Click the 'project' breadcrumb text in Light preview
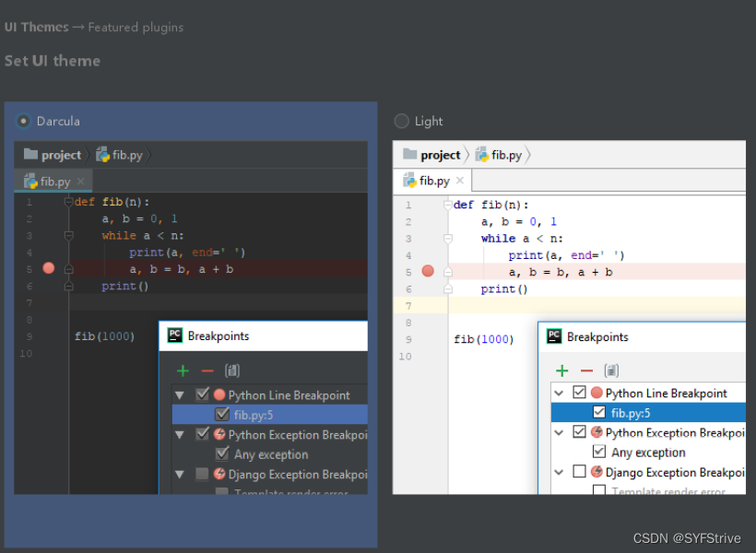 pyautogui.click(x=441, y=155)
